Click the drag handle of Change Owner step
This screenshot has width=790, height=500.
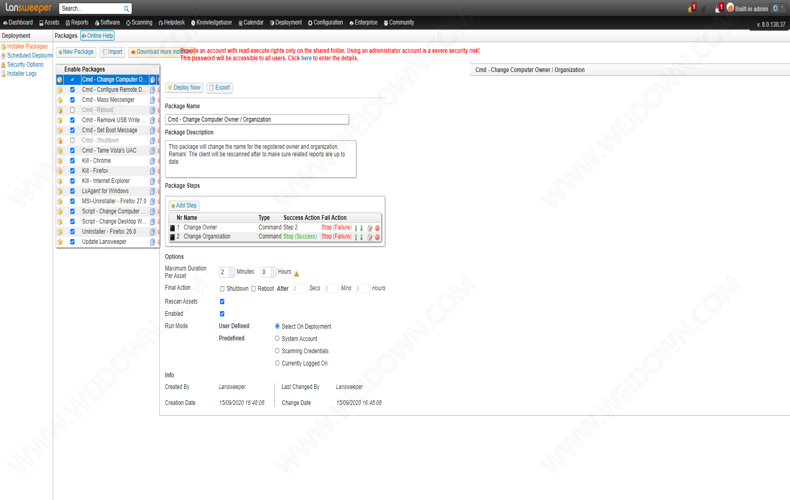tap(172, 228)
